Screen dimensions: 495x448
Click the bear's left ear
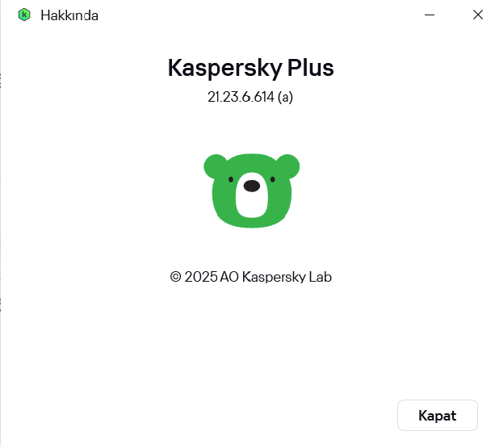(216, 165)
